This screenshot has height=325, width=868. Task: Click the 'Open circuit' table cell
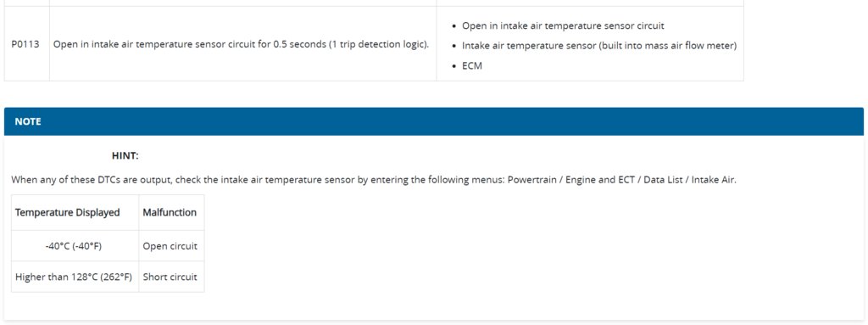click(171, 246)
